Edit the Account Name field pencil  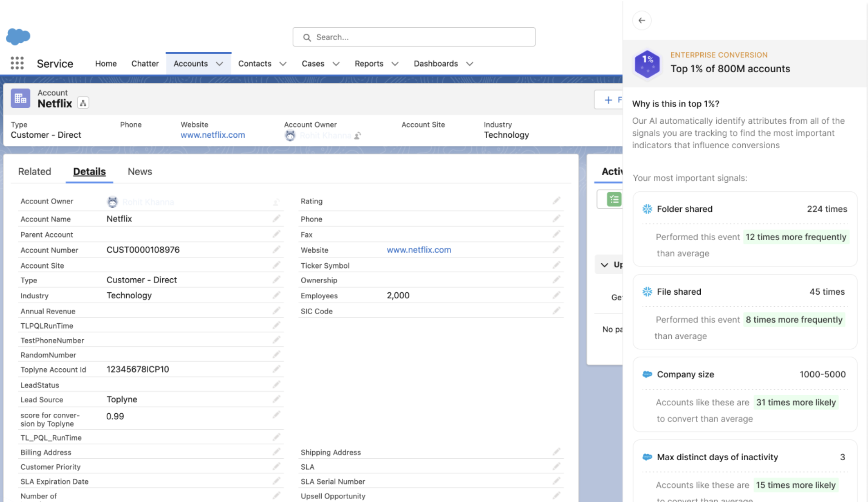tap(276, 219)
